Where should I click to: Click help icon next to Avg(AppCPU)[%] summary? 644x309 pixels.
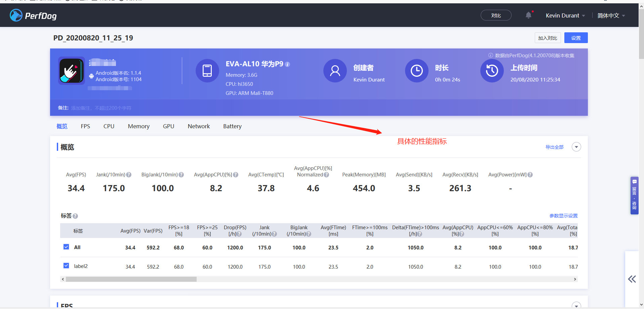pos(236,175)
